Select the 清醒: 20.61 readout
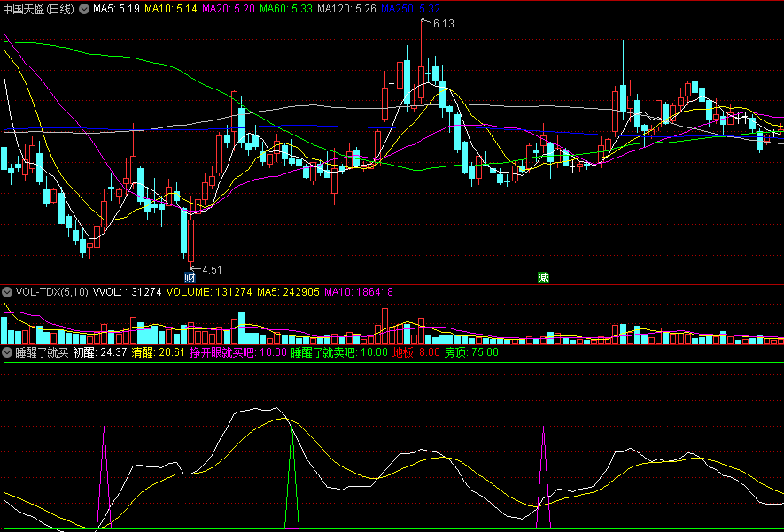 pos(158,352)
